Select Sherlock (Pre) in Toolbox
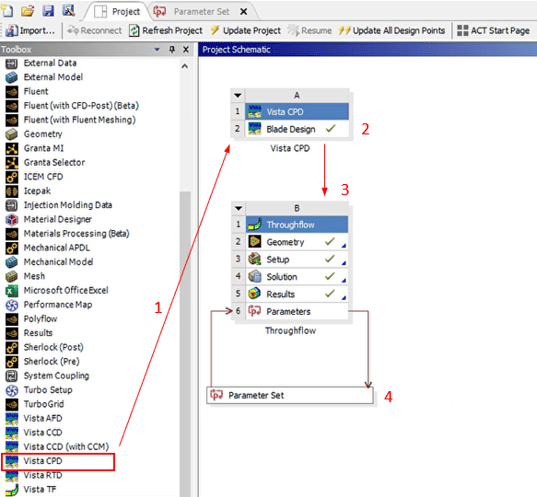Image resolution: width=537 pixels, height=497 pixels. tap(42, 362)
